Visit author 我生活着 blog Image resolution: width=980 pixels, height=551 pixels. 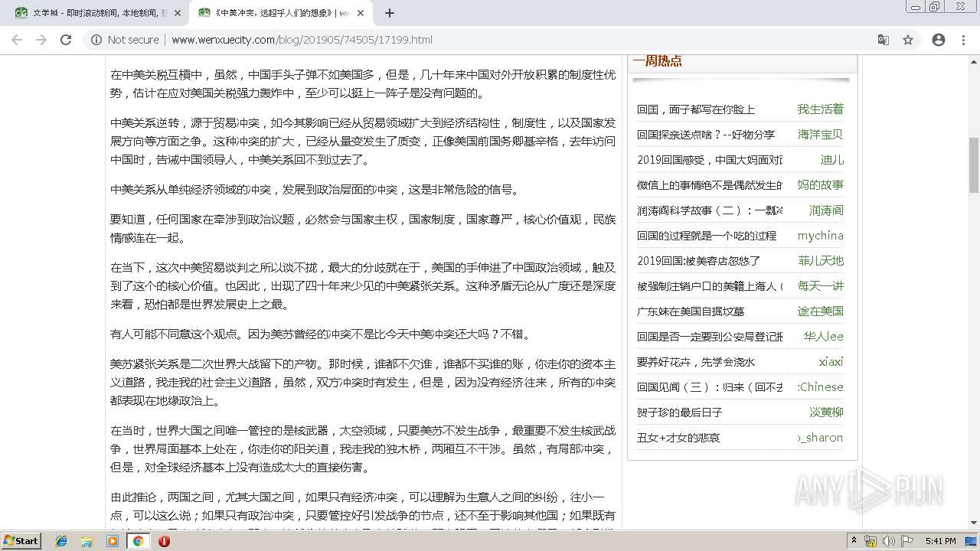click(x=820, y=109)
